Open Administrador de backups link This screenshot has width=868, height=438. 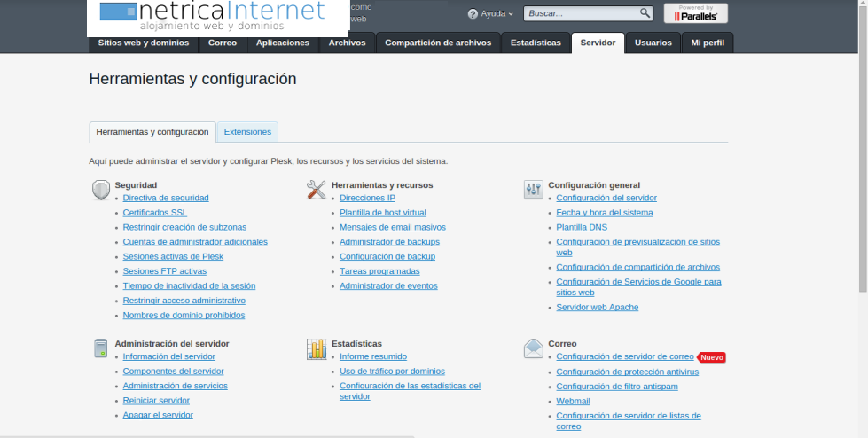[389, 242]
